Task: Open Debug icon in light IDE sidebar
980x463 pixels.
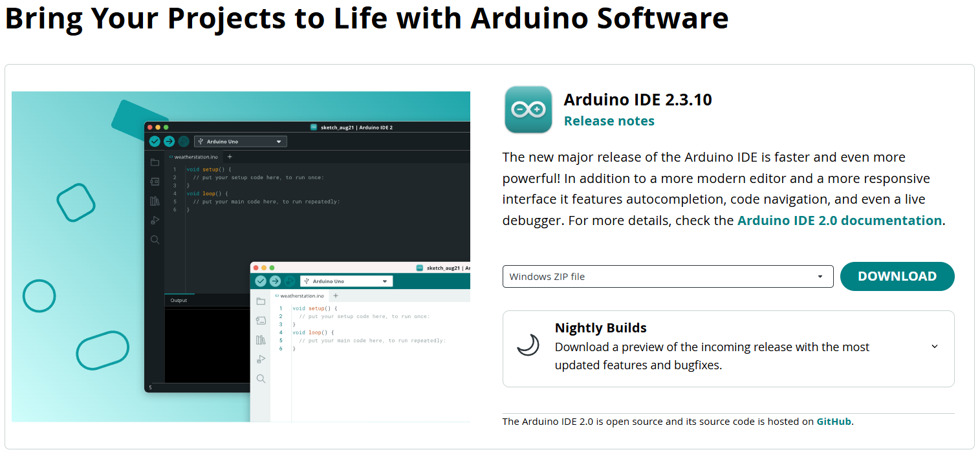Action: click(x=261, y=360)
